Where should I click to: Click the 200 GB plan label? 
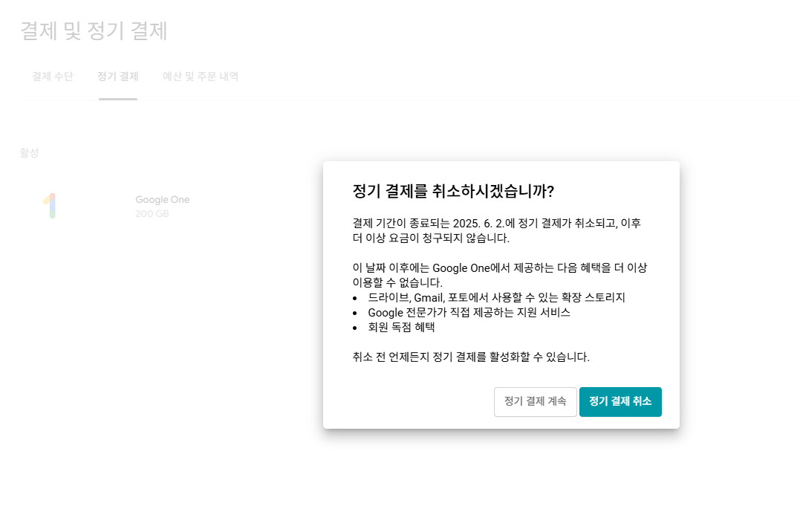(x=152, y=213)
